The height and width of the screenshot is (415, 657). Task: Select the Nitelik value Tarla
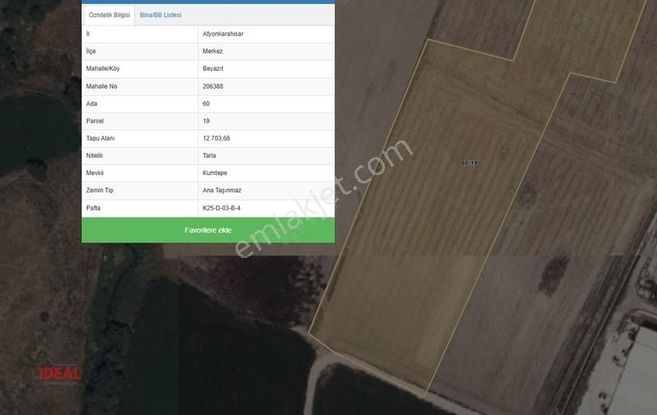[209, 156]
